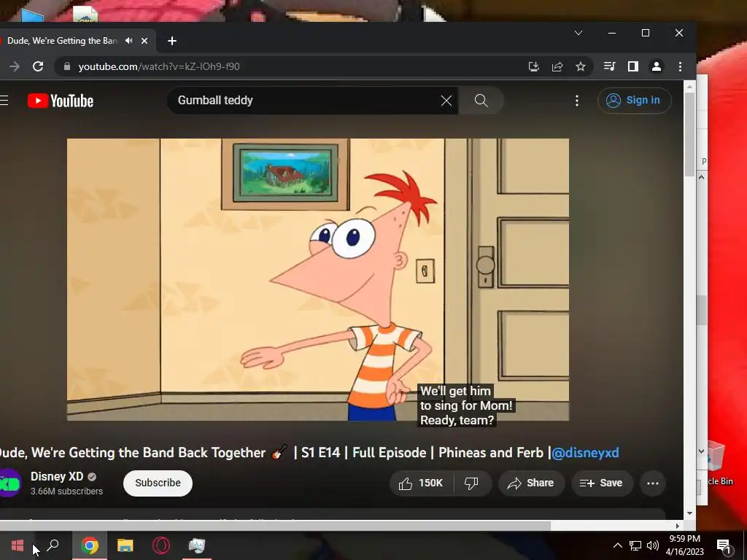This screenshot has width=747, height=560.
Task: Click the magnifier search button
Action: 481,101
